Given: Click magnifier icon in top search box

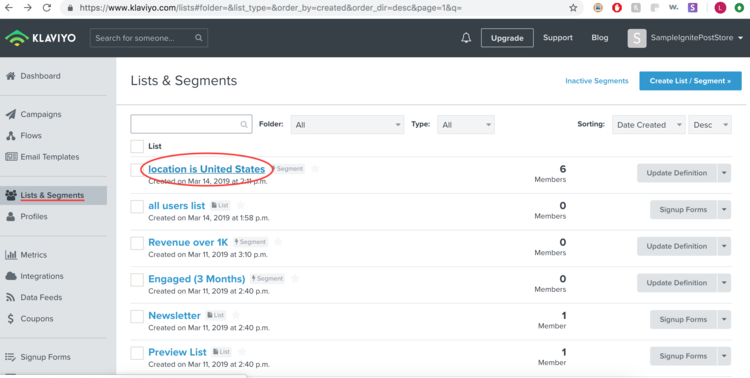Looking at the screenshot, I should [199, 38].
